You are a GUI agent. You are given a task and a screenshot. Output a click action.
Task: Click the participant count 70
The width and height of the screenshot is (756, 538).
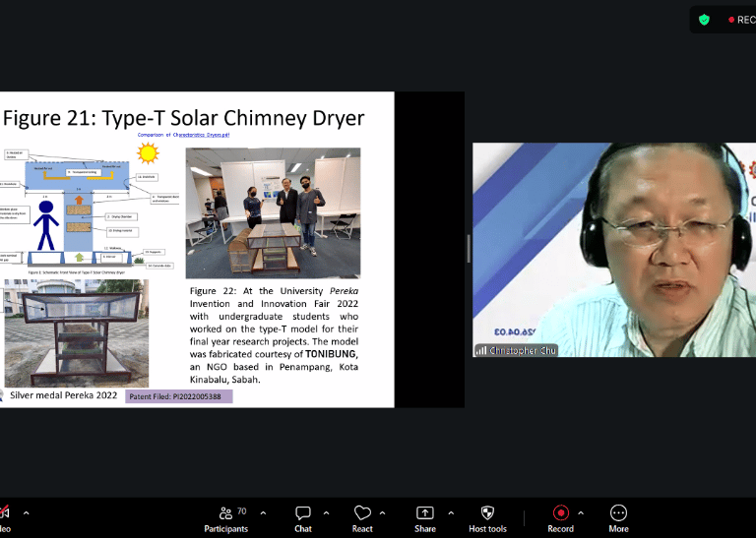241,511
